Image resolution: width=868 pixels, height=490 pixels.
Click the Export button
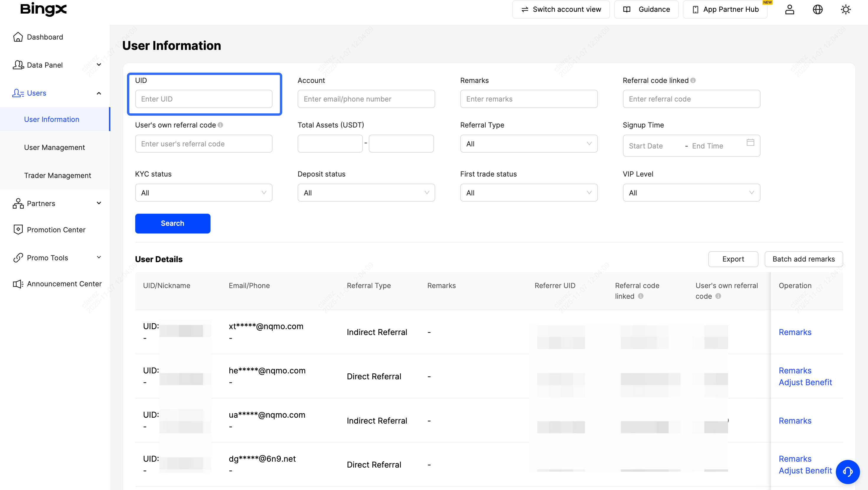coord(733,259)
